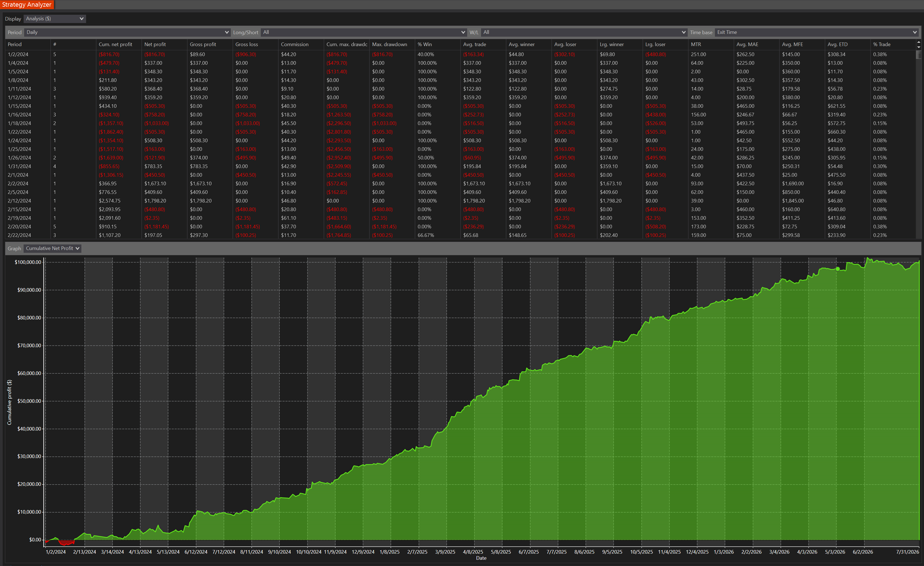Select the 1/24/2024 period row

(x=460, y=140)
